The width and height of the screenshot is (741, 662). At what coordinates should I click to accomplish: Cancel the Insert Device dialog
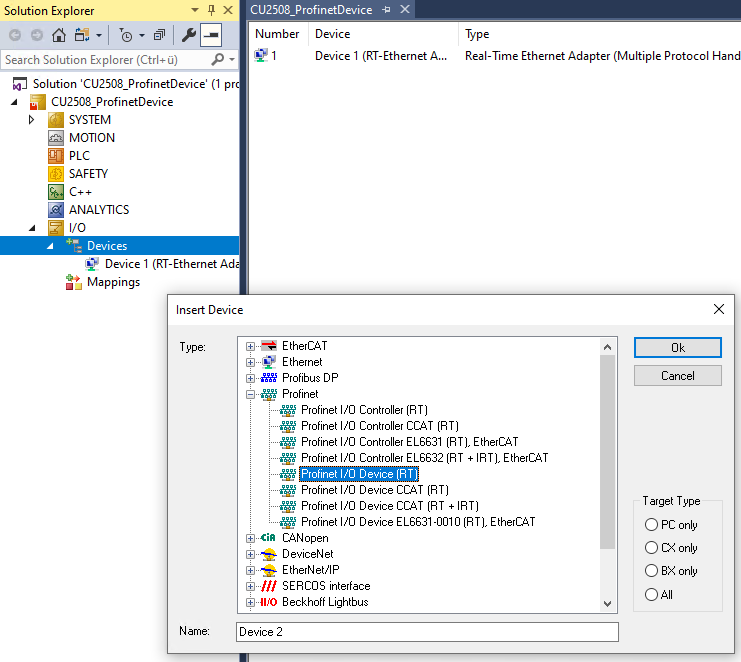pos(678,376)
